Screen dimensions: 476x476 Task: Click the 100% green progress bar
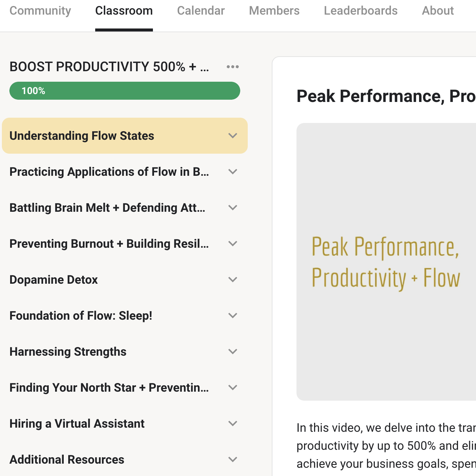pos(124,91)
